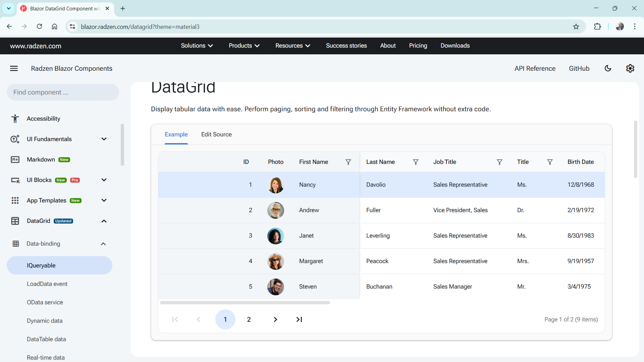The image size is (644, 362).
Task: Jump to the last grid page
Action: (x=299, y=319)
